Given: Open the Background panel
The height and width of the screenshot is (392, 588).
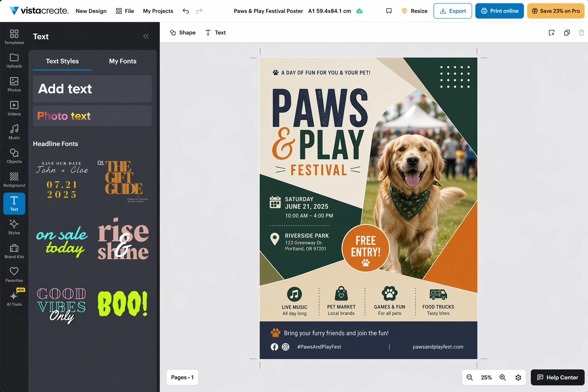Looking at the screenshot, I should (14, 180).
